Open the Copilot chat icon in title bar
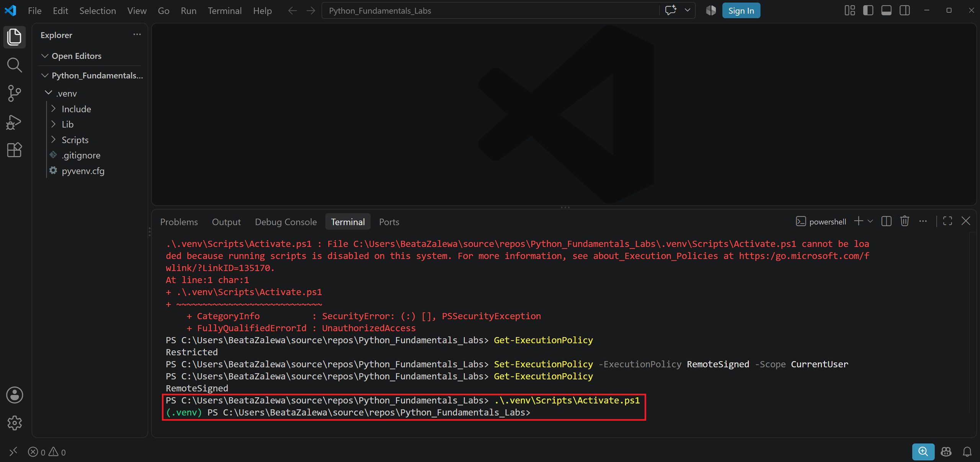 click(x=671, y=10)
